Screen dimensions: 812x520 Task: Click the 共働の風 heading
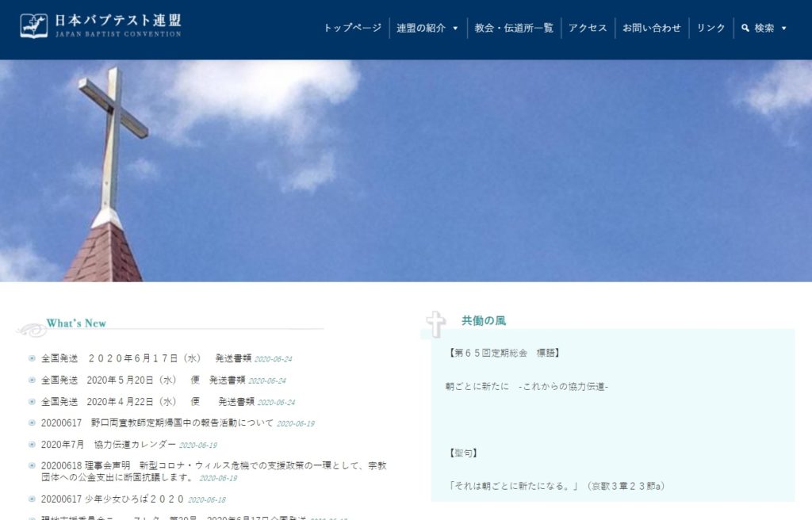484,320
